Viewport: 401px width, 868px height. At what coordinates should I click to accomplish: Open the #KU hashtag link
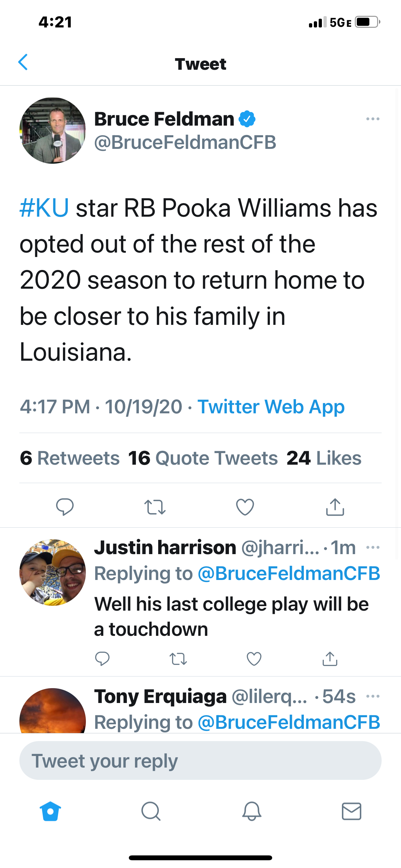pos(44,208)
